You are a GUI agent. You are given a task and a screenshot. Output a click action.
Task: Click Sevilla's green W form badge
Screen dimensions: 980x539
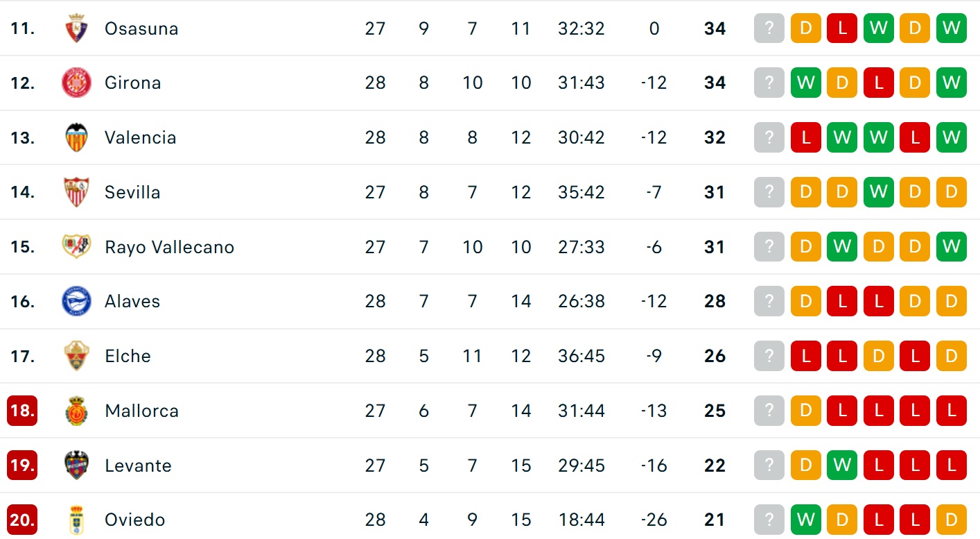pyautogui.click(x=878, y=192)
